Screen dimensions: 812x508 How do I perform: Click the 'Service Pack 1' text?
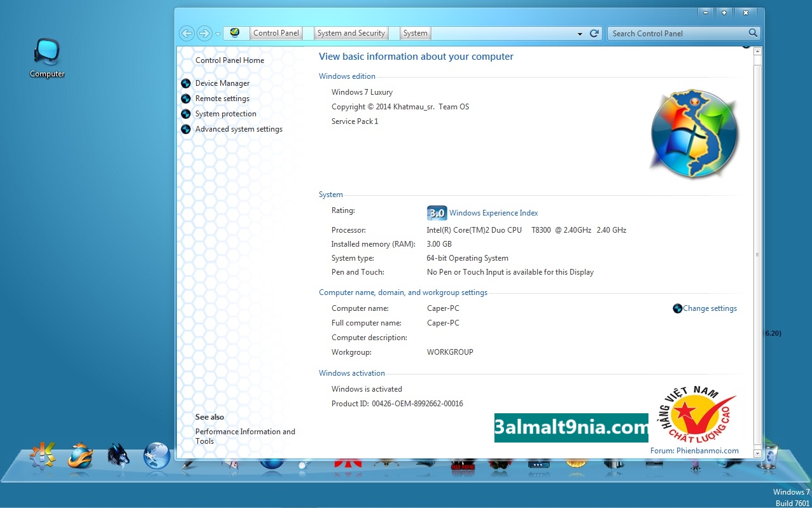point(355,121)
